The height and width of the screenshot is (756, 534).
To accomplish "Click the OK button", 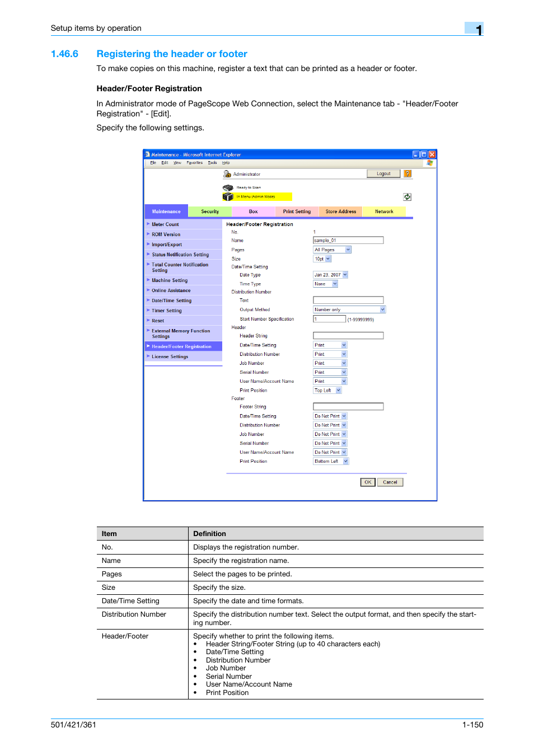I will click(x=368, y=482).
